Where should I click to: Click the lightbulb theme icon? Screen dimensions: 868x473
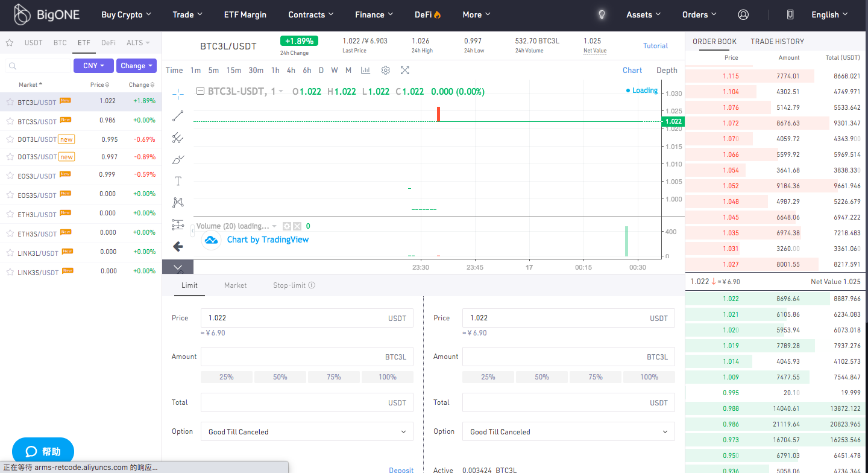[601, 14]
